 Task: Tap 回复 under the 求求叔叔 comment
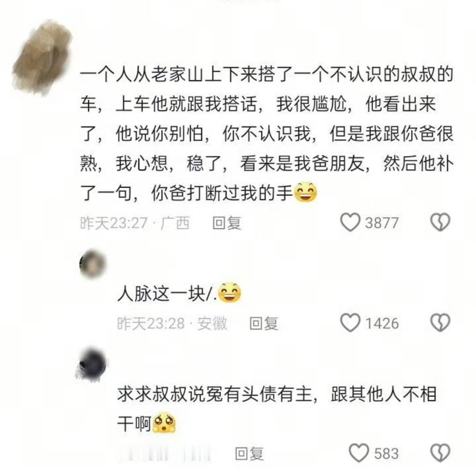click(249, 454)
